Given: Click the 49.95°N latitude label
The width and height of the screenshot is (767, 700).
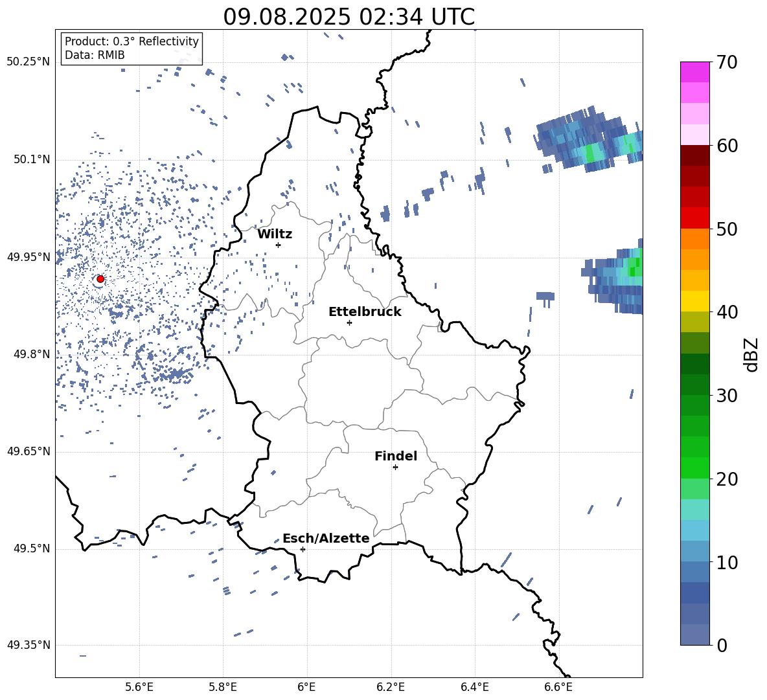Looking at the screenshot, I should 29,257.
